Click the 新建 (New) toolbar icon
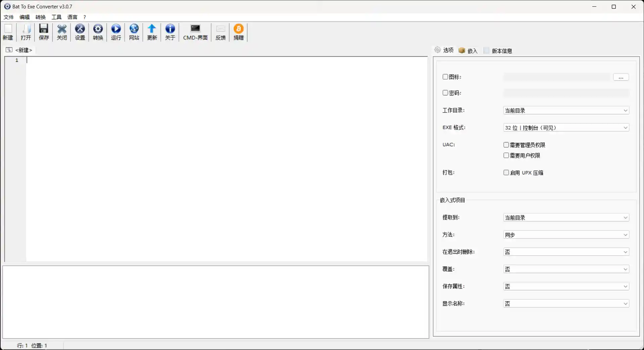 pos(8,32)
